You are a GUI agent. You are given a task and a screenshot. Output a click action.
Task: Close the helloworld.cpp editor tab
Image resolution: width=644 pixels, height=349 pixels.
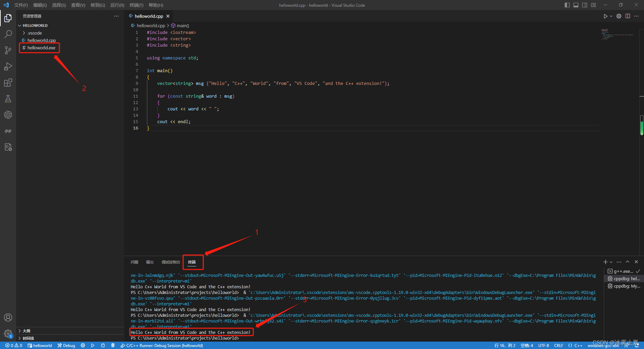tap(168, 16)
